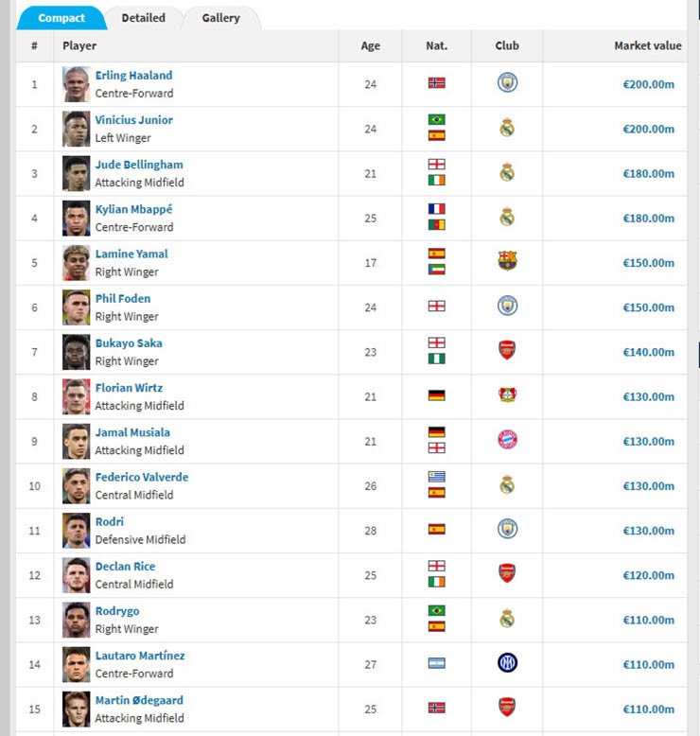Click Phil Foden's player photo thumbnail

coord(76,307)
